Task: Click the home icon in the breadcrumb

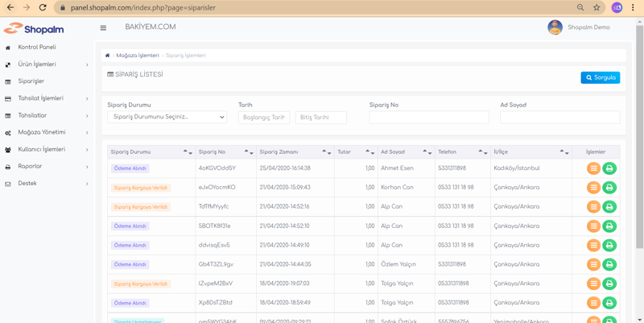Action: click(108, 56)
